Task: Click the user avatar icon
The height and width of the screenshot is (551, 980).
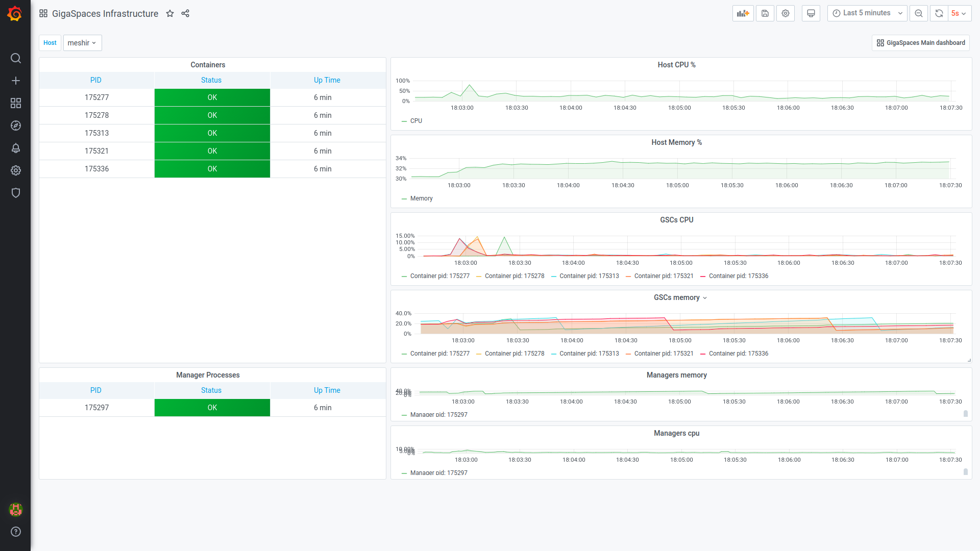Action: (16, 509)
